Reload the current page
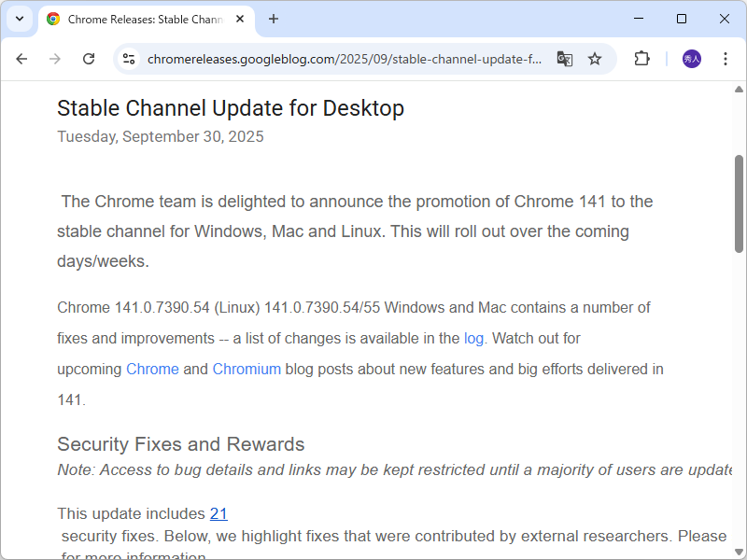 click(89, 59)
